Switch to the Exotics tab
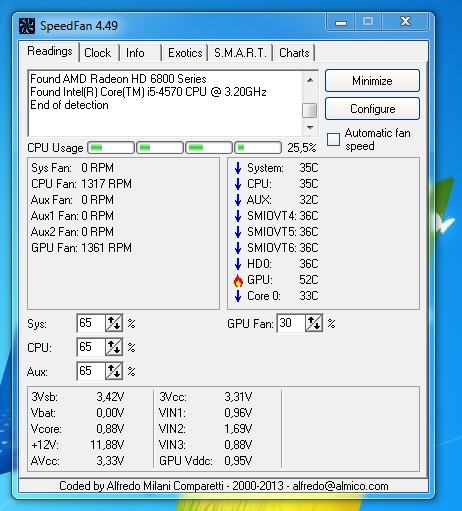Viewport: 462px width, 511px height. coord(185,53)
